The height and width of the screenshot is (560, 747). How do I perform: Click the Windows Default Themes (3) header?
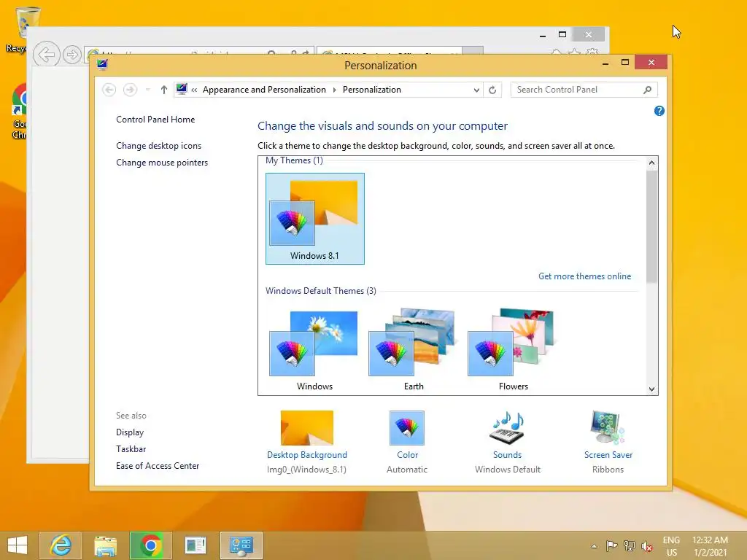pos(321,291)
